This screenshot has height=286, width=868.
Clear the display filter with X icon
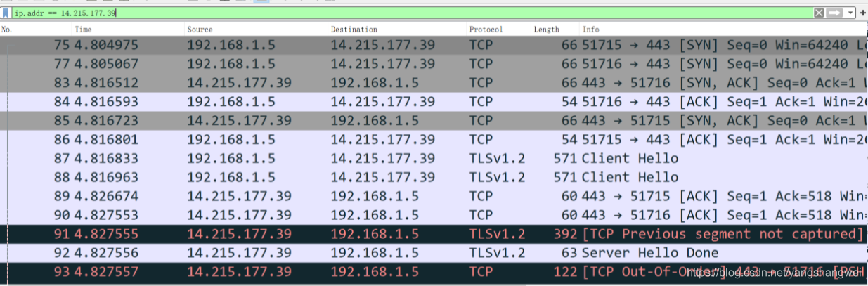(x=819, y=13)
